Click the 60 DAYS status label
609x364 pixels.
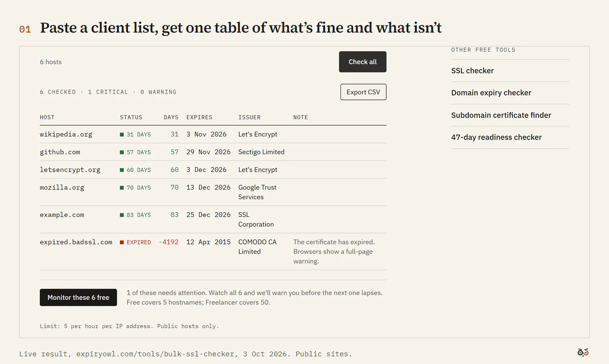click(x=135, y=170)
